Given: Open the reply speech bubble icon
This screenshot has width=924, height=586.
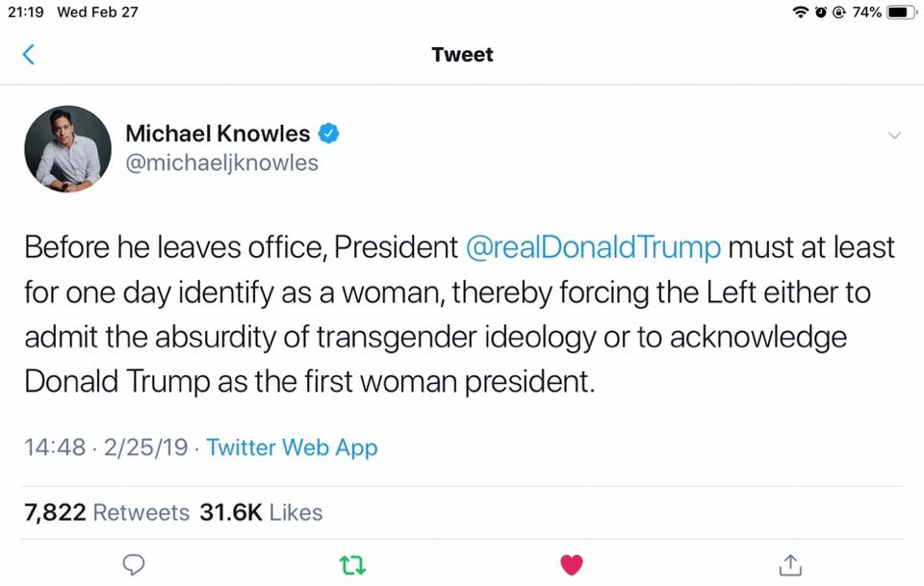Looking at the screenshot, I should (x=134, y=565).
